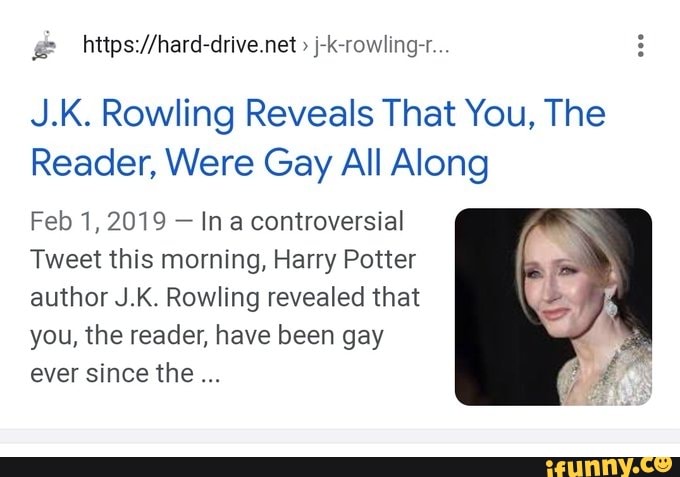The height and width of the screenshot is (477, 680).
Task: Click the "Reader, Were Gay All Along" title line
Action: [260, 163]
